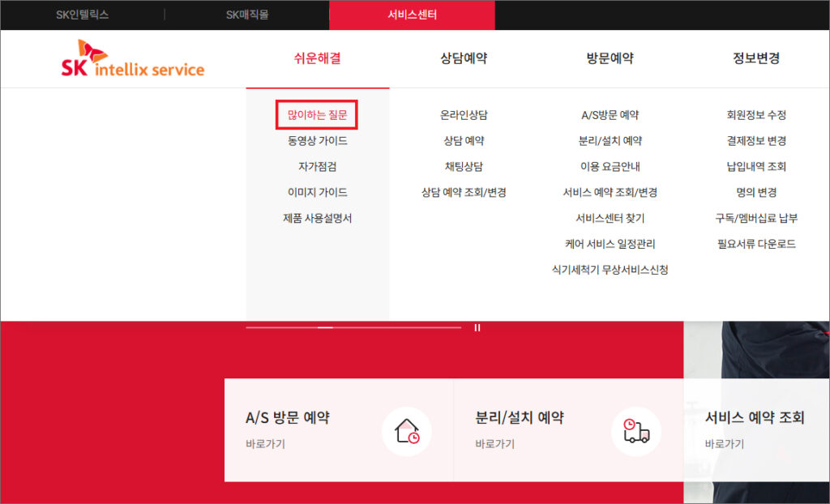Go to the SK인텔릭스 top tab
Screen dimensions: 830x504
(83, 15)
